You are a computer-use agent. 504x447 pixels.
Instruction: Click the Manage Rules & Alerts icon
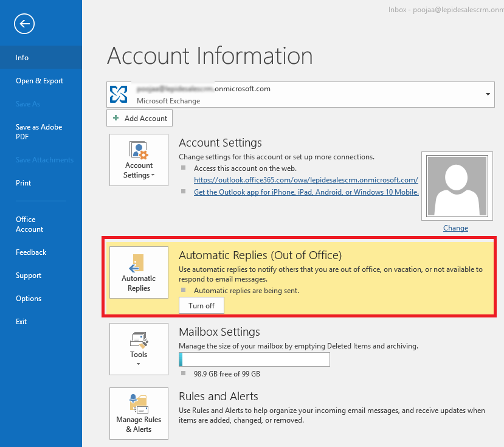click(139, 413)
